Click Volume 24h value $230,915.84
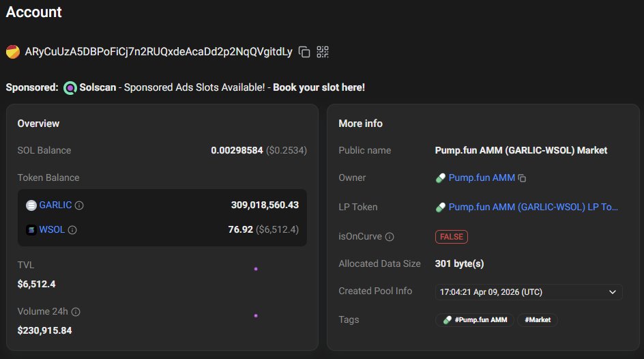 [x=45, y=330]
